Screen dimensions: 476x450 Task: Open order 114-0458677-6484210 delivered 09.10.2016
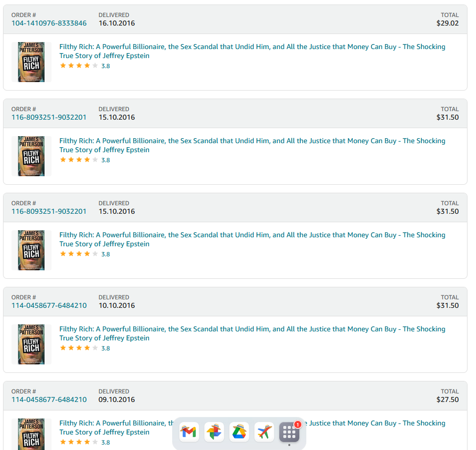pyautogui.click(x=49, y=399)
